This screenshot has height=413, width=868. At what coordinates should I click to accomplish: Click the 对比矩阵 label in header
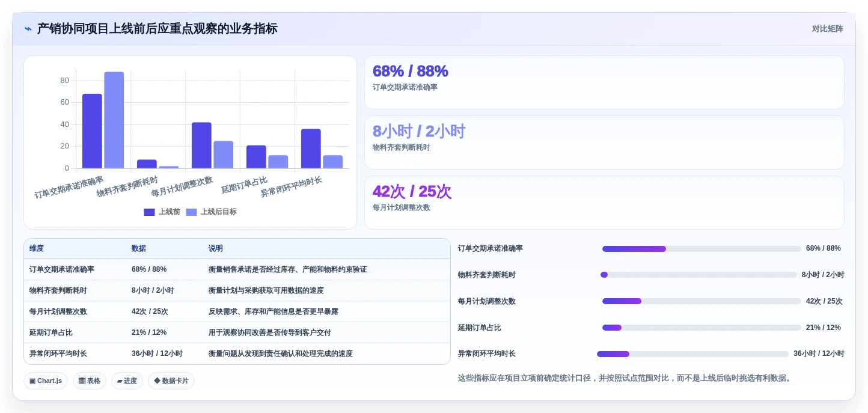coord(827,29)
